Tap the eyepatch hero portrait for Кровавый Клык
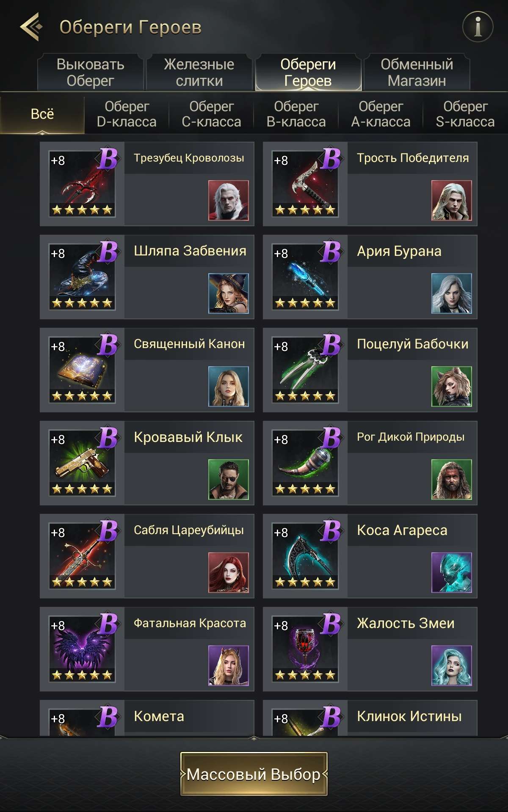Screen dimensions: 508x812 pos(229,480)
